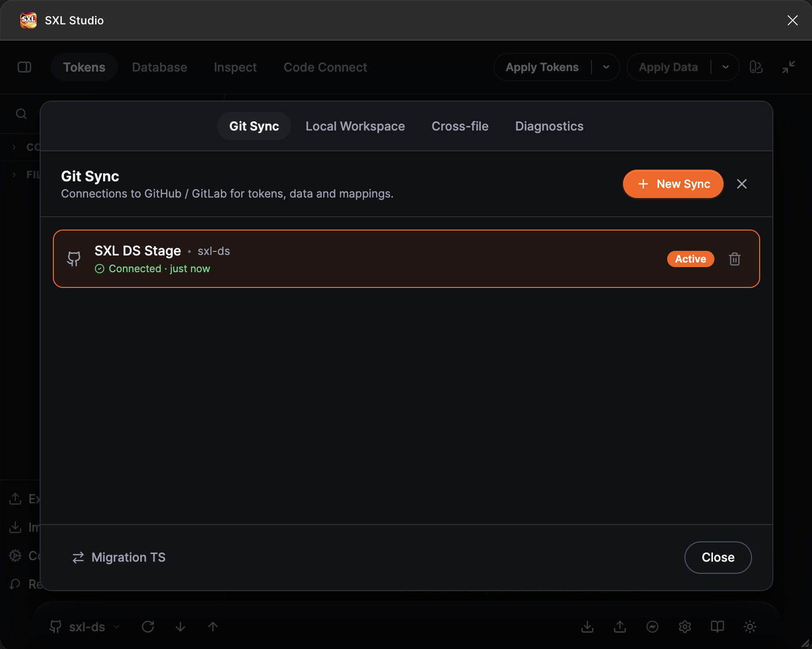Open the Diagnostics tab

549,126
